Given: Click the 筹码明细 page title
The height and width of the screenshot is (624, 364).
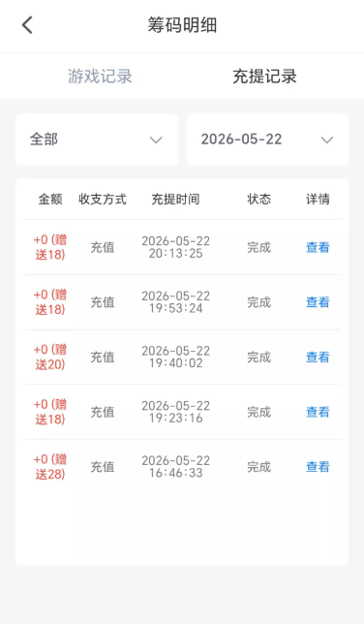Looking at the screenshot, I should coord(182,25).
